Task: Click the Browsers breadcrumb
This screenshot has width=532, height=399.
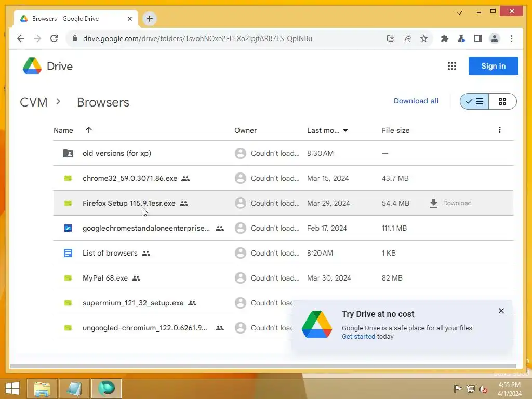Action: (x=103, y=102)
